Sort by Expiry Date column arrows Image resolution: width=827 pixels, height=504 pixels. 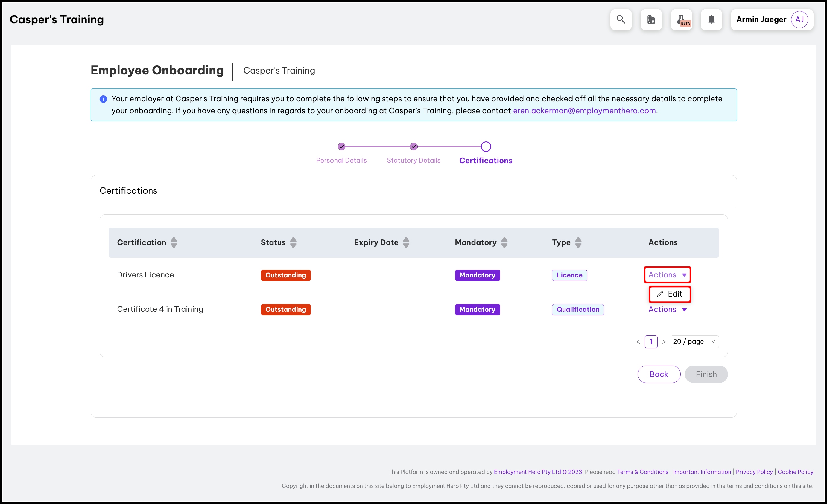[406, 242]
